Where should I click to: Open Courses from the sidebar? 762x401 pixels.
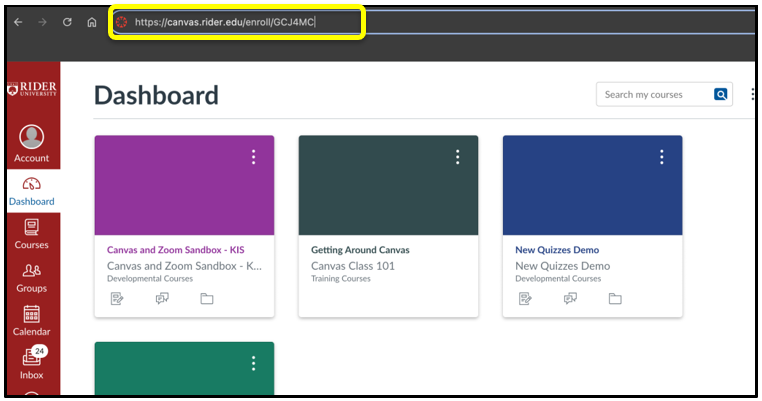pos(32,234)
